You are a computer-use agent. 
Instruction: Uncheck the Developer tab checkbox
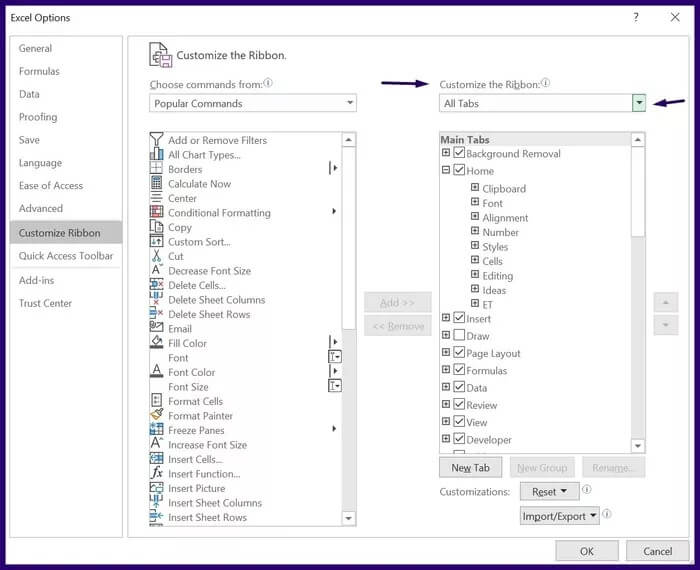460,439
